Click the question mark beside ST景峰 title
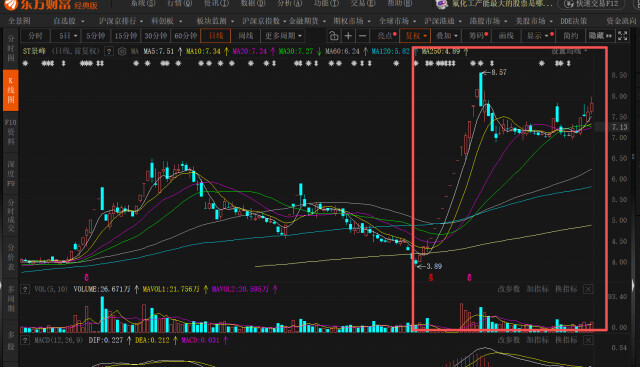 [109, 51]
